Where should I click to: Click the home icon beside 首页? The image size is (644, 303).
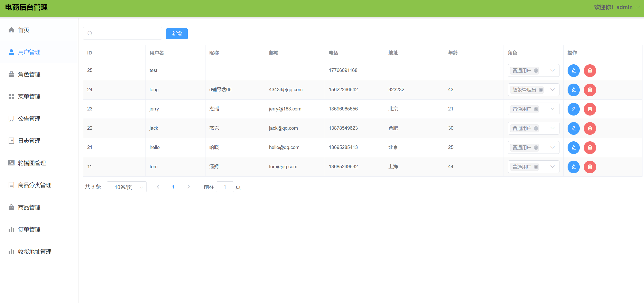pyautogui.click(x=11, y=30)
